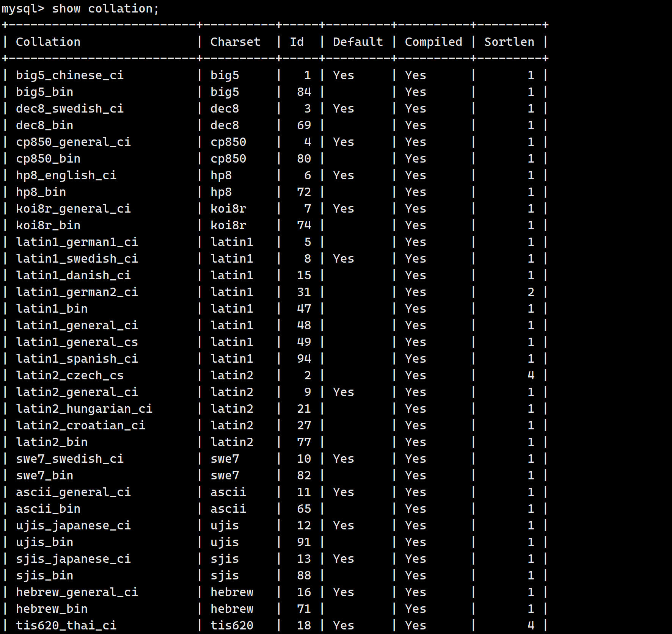
Task: Click the ascii_bin collation name
Action: point(48,509)
